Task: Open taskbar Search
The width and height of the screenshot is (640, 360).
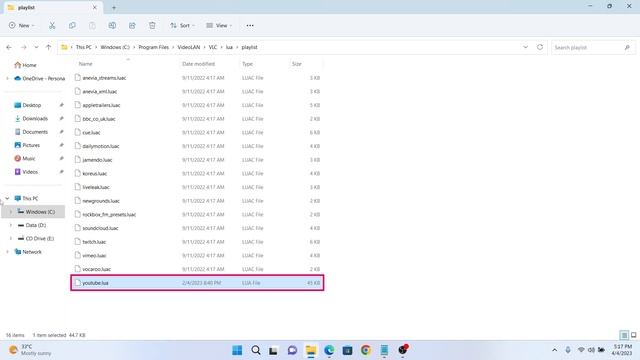Action: 256,350
